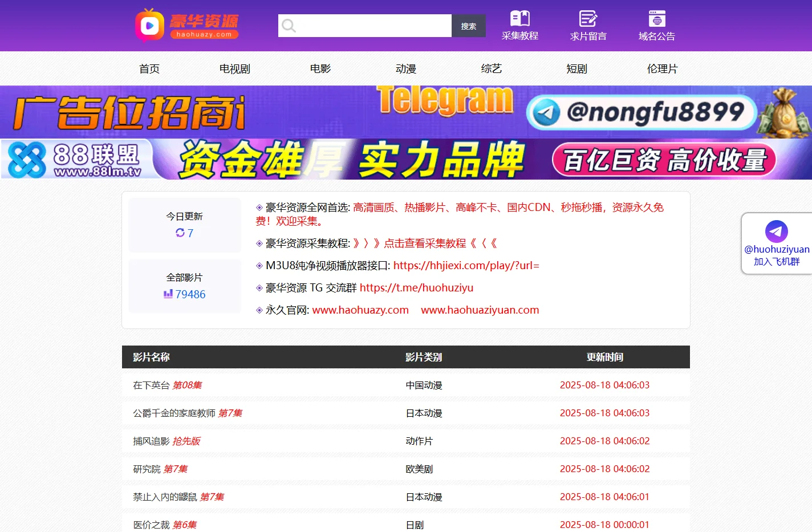Click the 搜索 search button
Viewport: 812px width, 532px height.
469,26
